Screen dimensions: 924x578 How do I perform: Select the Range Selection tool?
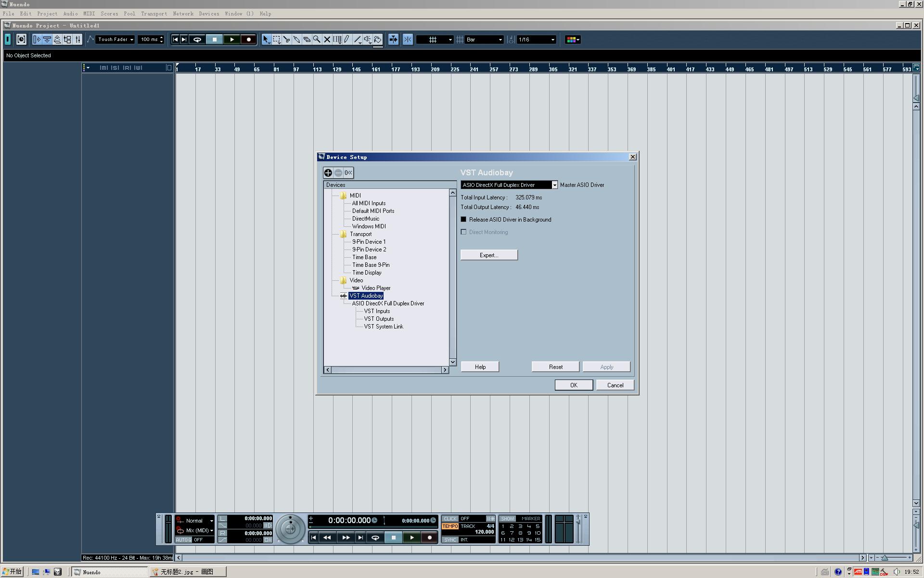pos(277,39)
